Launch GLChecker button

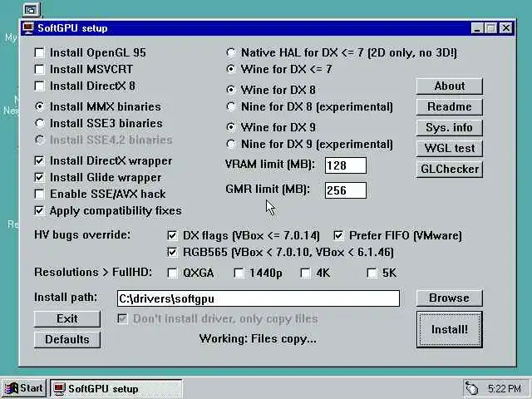click(450, 169)
